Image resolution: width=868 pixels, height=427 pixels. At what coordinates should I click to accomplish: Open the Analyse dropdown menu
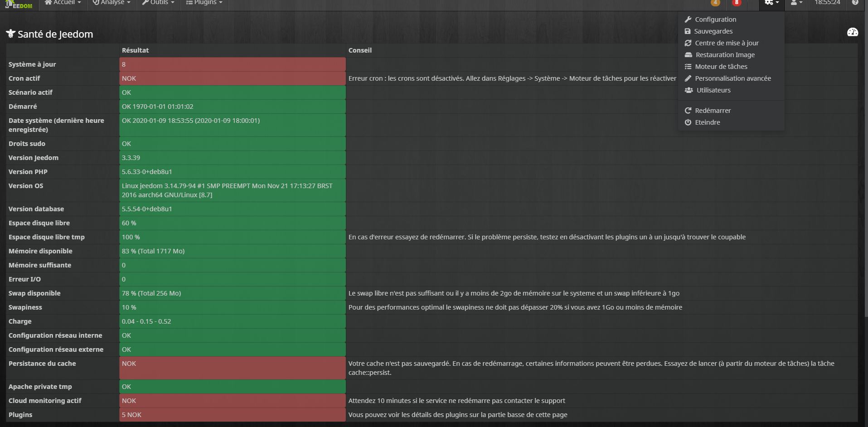coord(112,3)
